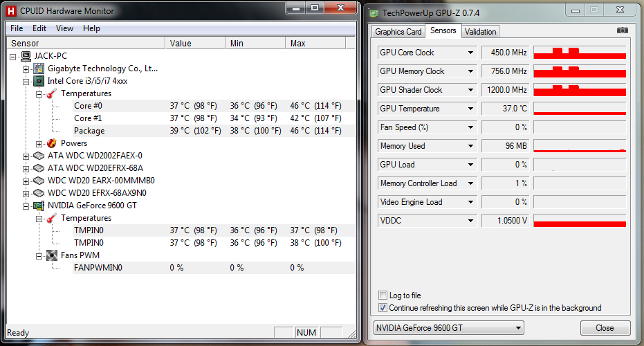
Task: Collapse the NVIDIA GeForce 9600 GT node
Action: [26, 206]
